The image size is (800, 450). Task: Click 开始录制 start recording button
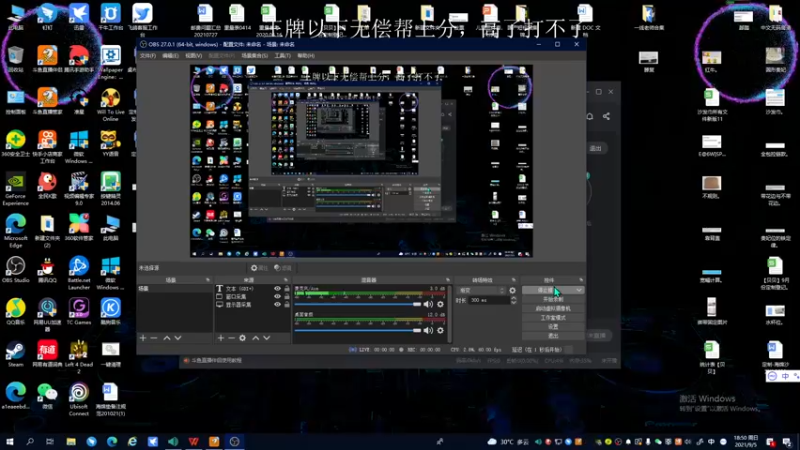tap(553, 299)
